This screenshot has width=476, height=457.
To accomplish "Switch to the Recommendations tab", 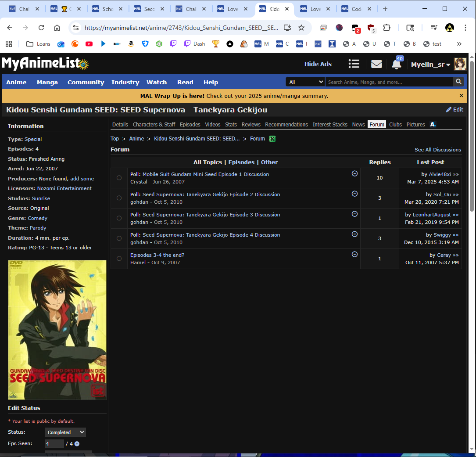I will click(x=286, y=125).
